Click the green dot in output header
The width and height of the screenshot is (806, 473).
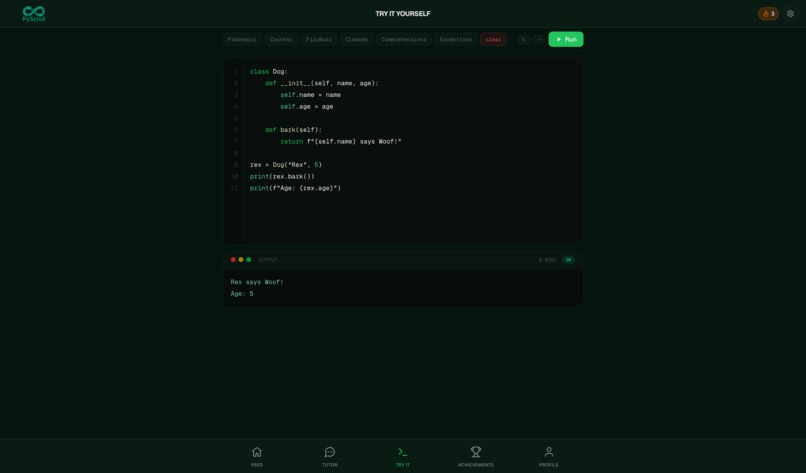(249, 260)
